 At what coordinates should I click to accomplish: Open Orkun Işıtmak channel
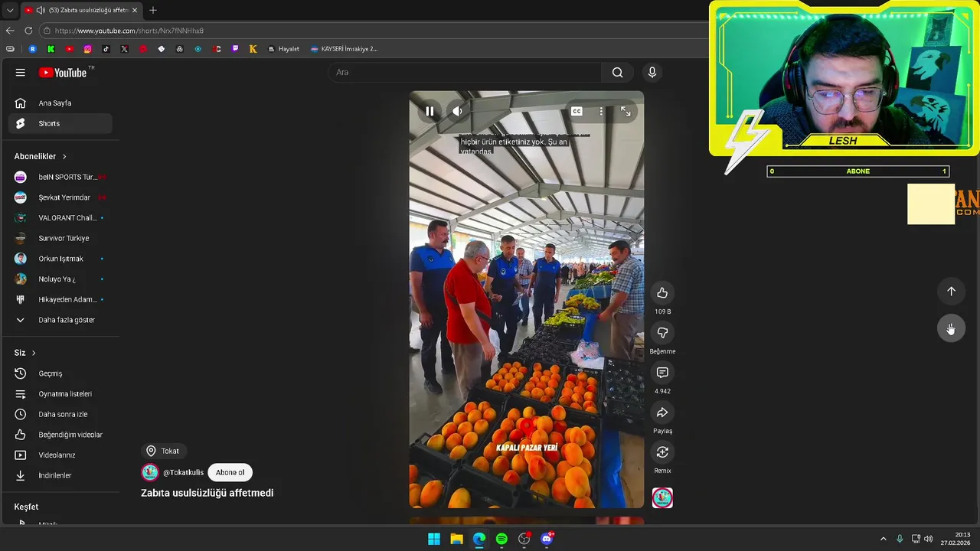point(61,259)
